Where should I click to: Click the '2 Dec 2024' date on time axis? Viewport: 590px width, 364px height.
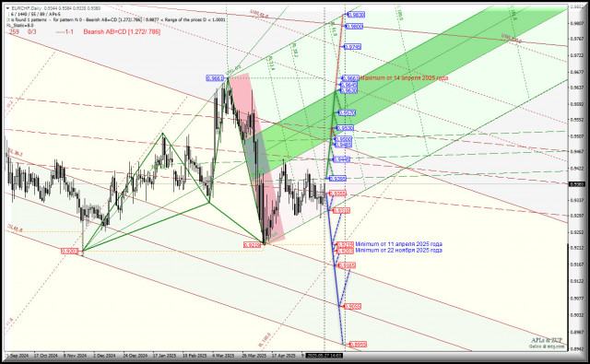pyautogui.click(x=104, y=356)
